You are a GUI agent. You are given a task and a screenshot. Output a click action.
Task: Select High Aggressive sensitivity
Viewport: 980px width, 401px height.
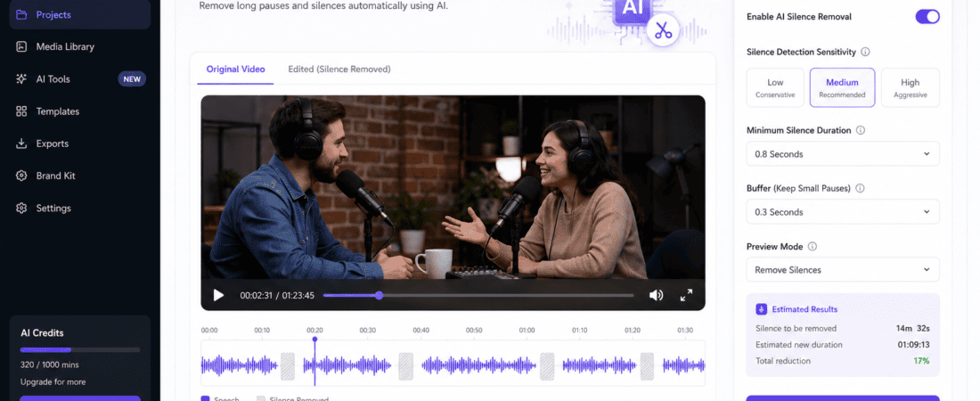(x=910, y=87)
